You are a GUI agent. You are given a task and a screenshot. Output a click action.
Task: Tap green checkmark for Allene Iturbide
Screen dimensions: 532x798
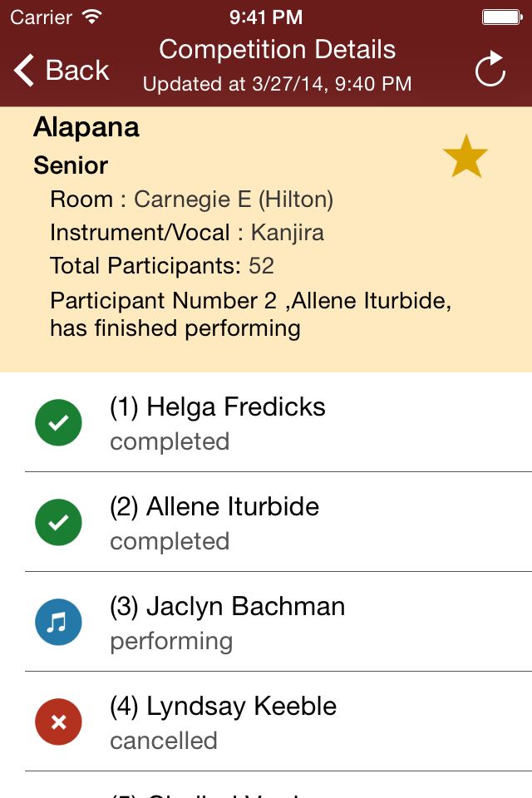pos(58,522)
